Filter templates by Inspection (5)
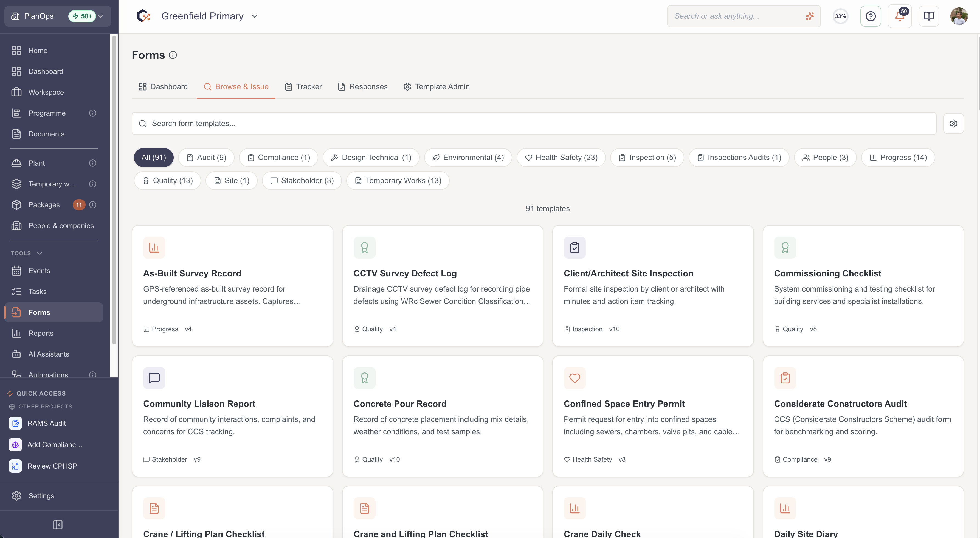The height and width of the screenshot is (538, 980). (647, 157)
